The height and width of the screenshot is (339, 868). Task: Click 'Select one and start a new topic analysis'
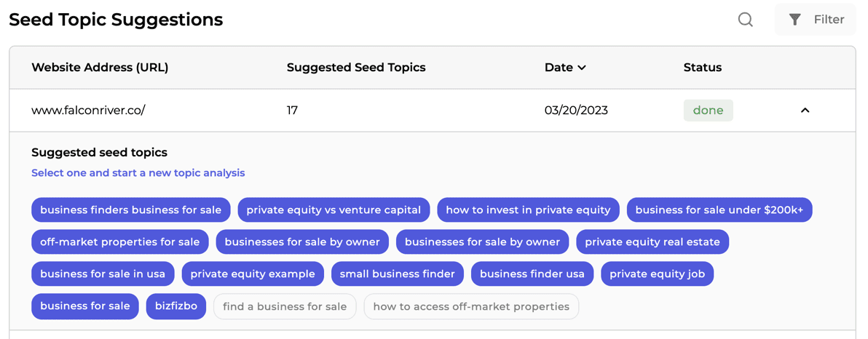pos(138,173)
